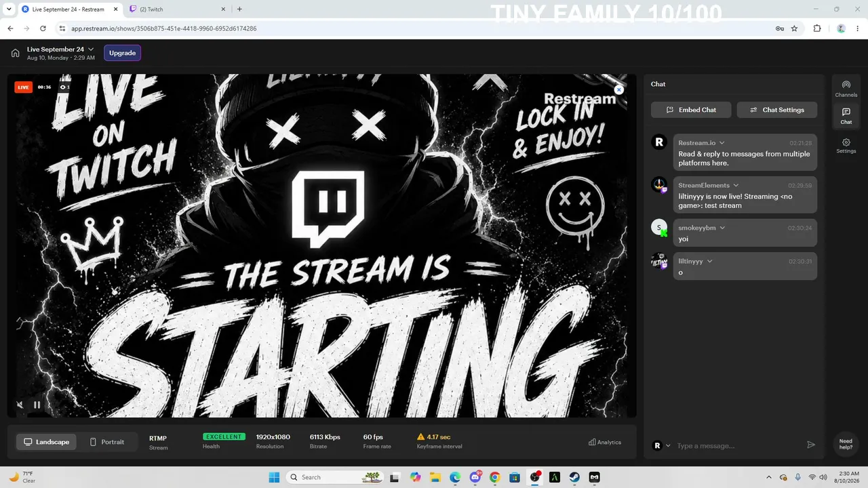Unmute the stream preview audio
868x488 pixels.
[20, 405]
